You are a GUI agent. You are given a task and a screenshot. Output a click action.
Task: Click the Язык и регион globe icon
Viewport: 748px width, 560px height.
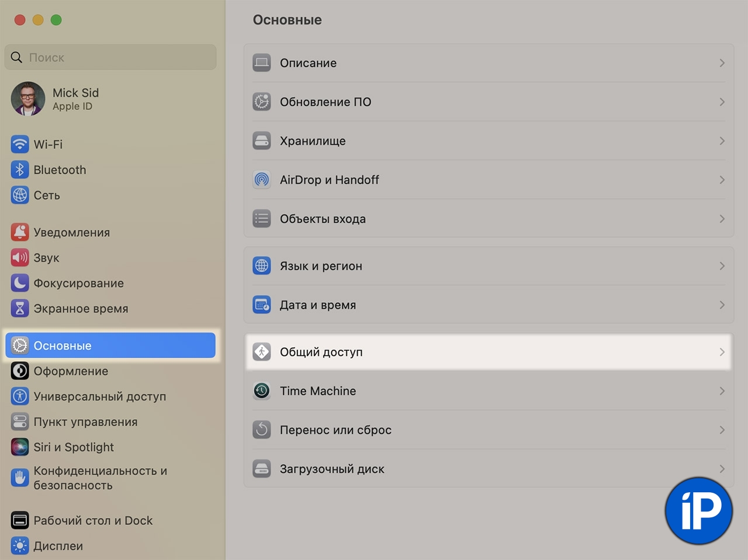262,266
